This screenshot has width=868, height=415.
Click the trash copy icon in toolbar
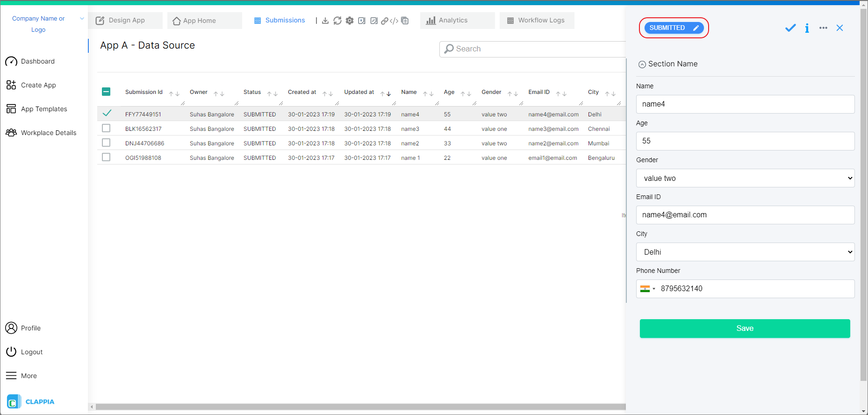405,21
